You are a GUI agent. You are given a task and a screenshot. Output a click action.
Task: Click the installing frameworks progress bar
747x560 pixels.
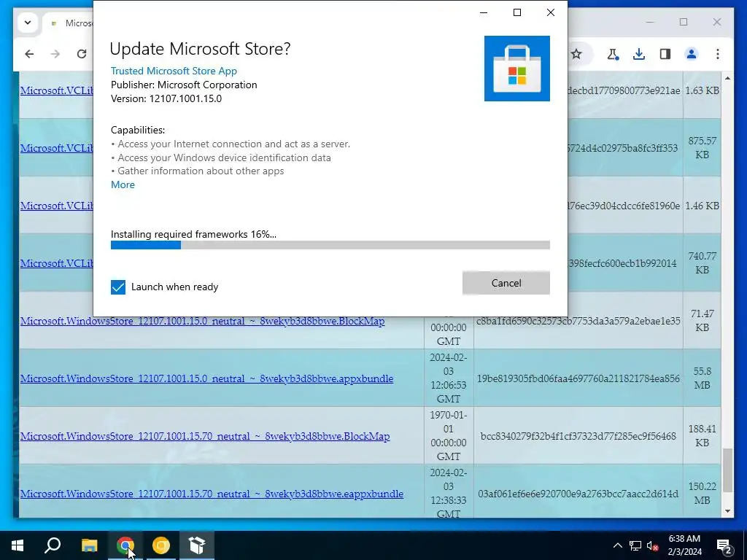(x=330, y=245)
